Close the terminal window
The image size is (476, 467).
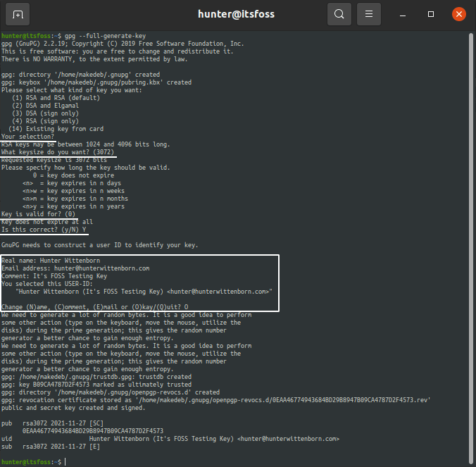pos(458,14)
